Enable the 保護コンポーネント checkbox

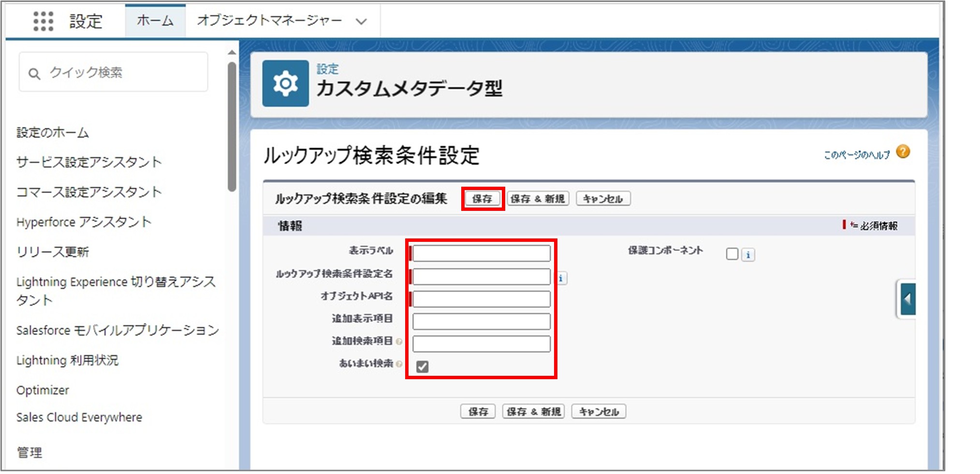(731, 253)
